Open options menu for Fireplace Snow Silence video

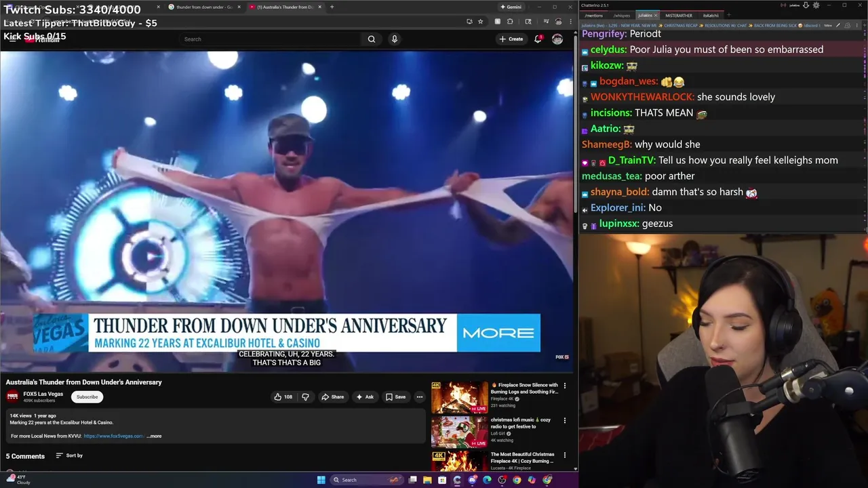tap(565, 386)
